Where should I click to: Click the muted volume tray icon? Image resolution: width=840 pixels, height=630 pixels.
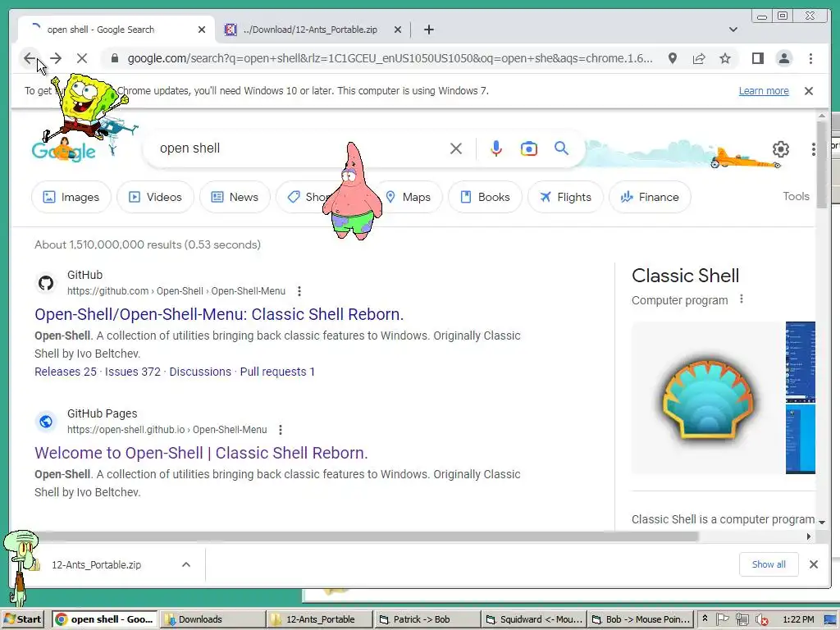[x=760, y=620]
